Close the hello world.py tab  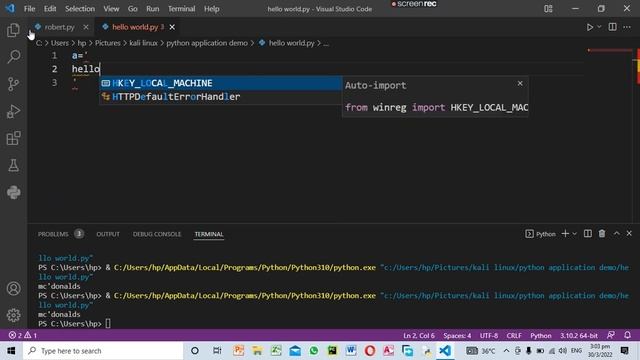pyautogui.click(x=172, y=27)
